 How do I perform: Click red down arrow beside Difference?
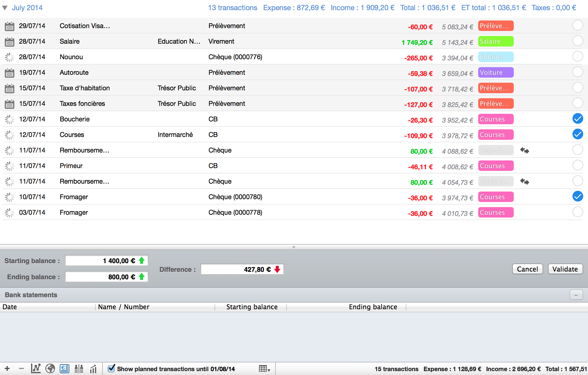(x=277, y=269)
